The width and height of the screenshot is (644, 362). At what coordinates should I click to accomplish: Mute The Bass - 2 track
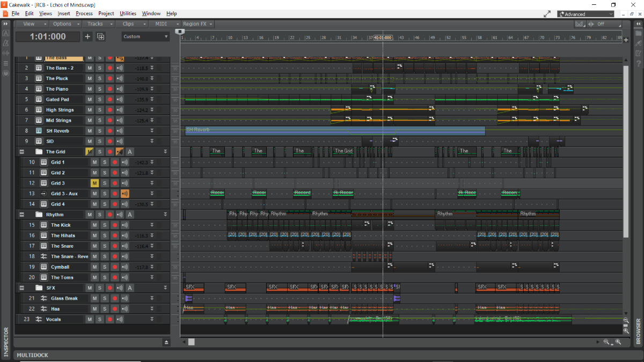tap(90, 68)
